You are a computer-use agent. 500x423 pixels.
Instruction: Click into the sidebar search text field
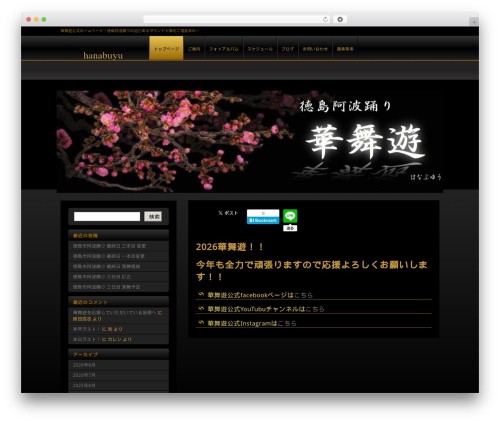tap(107, 216)
